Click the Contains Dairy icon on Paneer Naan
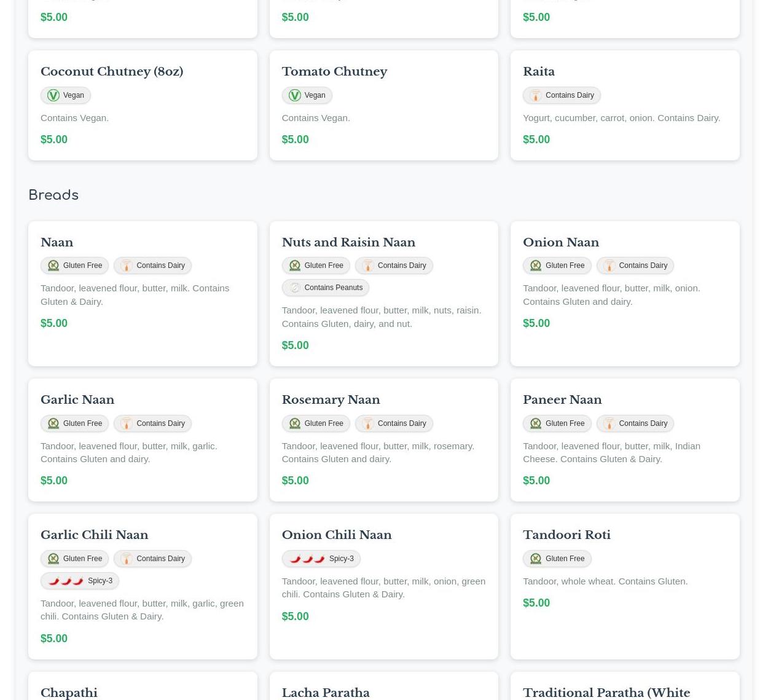Screen dimensions: 768x700 pos(609,423)
